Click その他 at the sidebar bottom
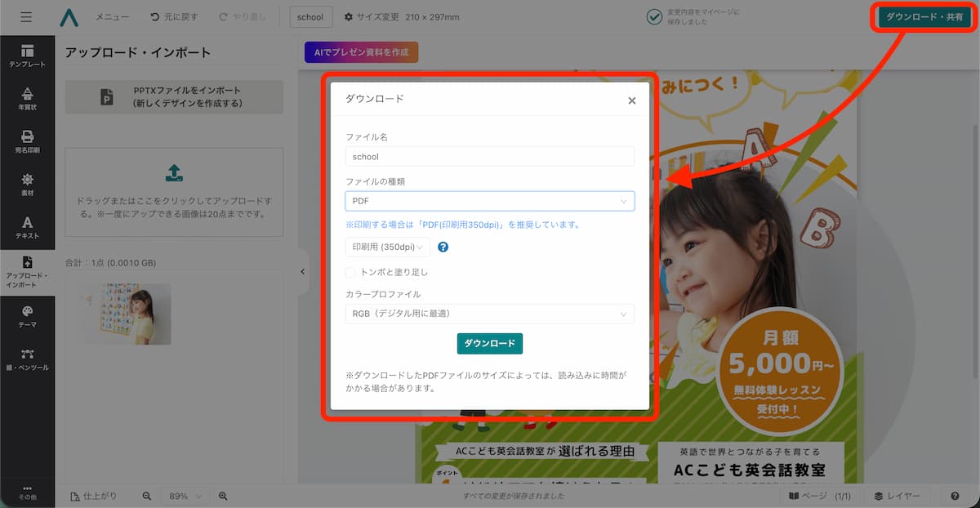Image resolution: width=980 pixels, height=508 pixels. (x=27, y=490)
